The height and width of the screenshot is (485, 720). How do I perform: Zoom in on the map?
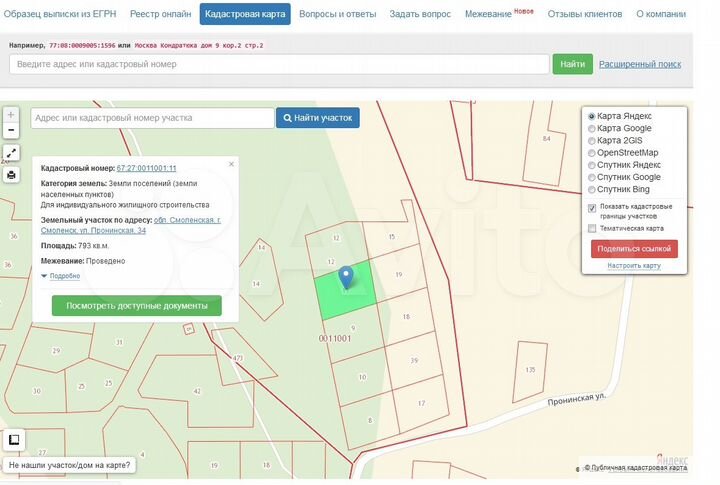point(11,114)
